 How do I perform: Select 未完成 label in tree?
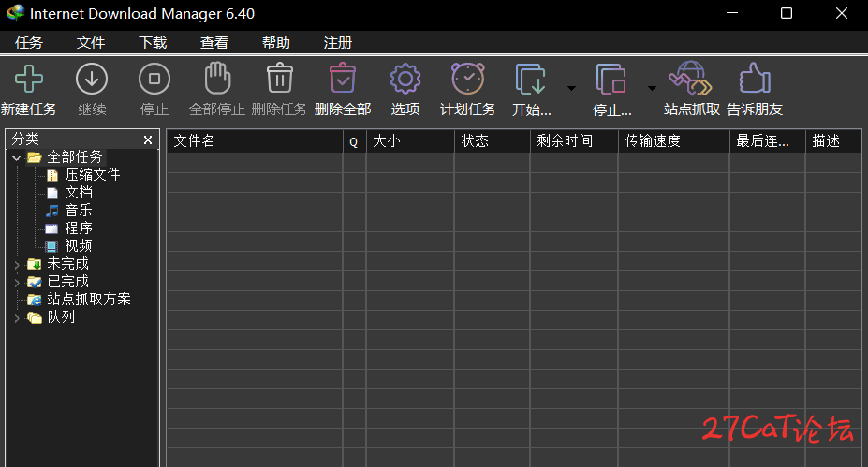click(x=68, y=263)
